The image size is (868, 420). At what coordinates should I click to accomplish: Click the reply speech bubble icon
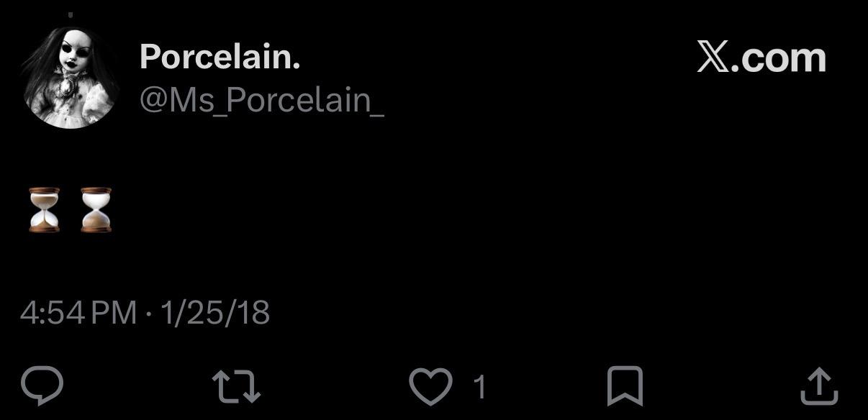42,386
